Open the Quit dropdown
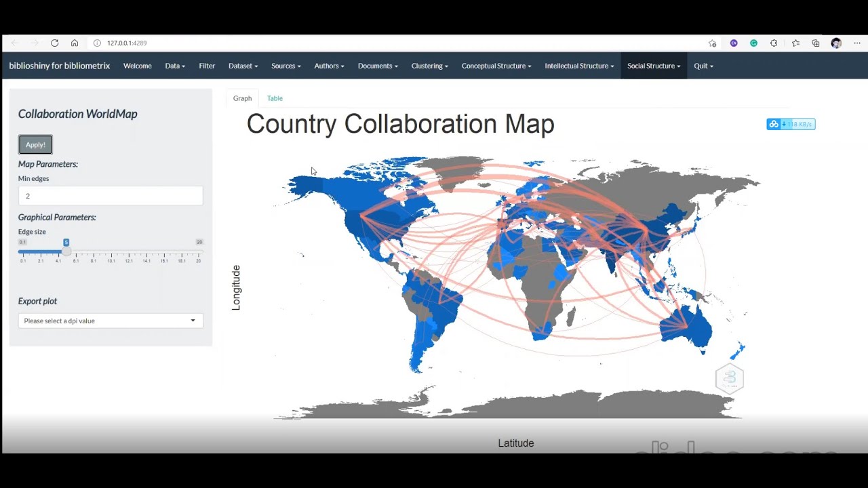 click(x=703, y=66)
